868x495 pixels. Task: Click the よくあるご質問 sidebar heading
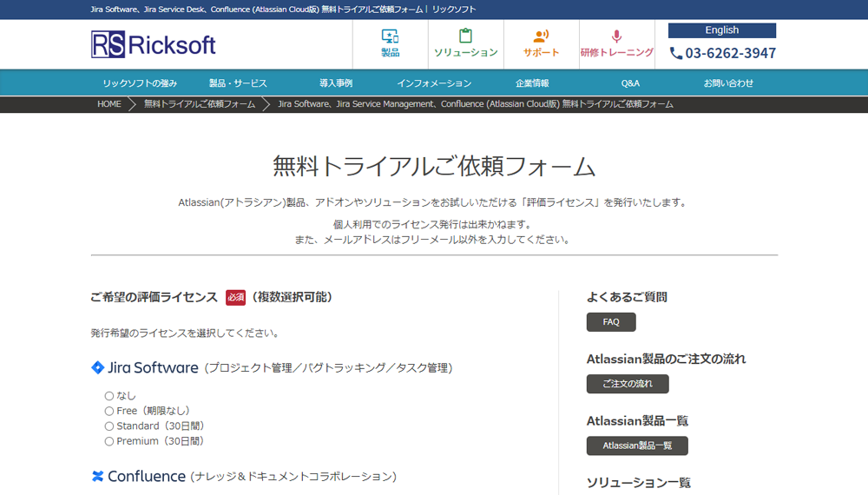click(627, 297)
